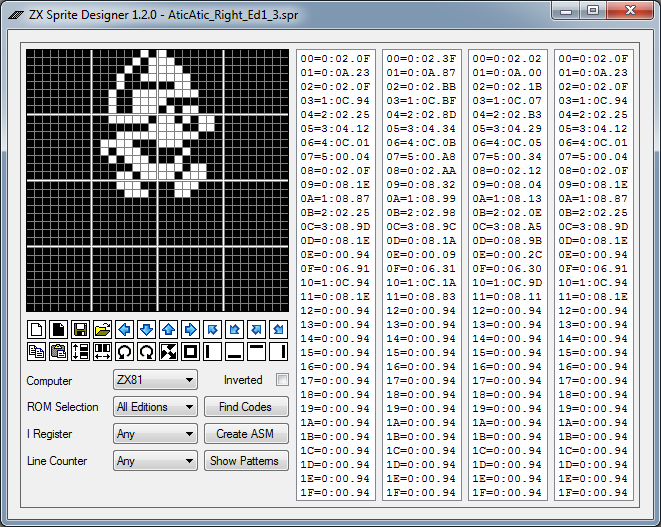661x527 pixels.
Task: Click inside the sprite pixel editing grid
Action: pos(158,180)
